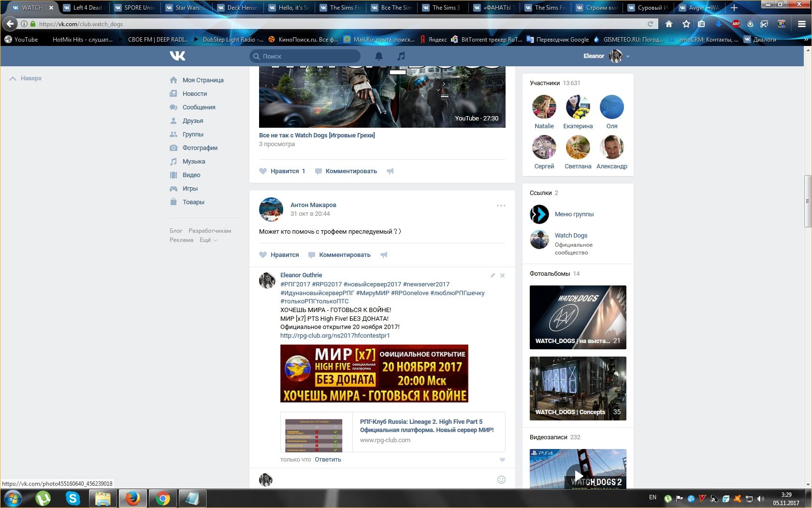Image resolution: width=812 pixels, height=508 pixels.
Task: Bookmark this page with star icon
Action: 686,24
